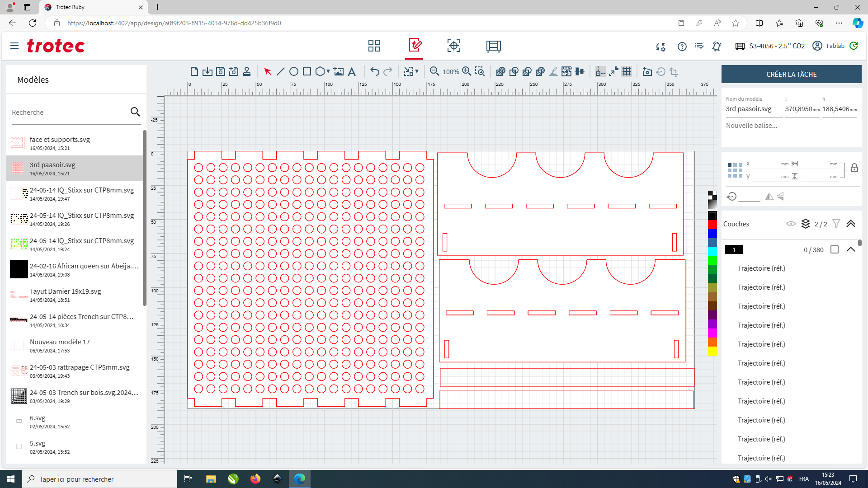Check the layer 1 selection checkbox
Image resolution: width=868 pixels, height=488 pixels.
(x=835, y=249)
